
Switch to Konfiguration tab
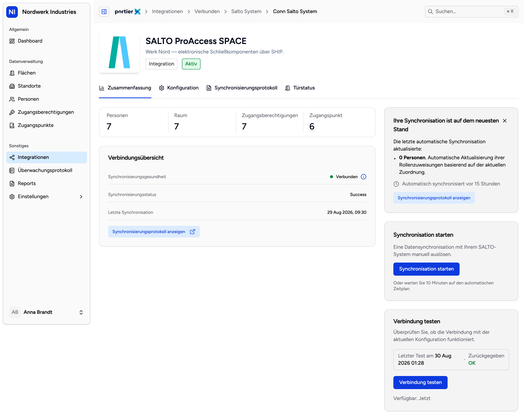179,88
